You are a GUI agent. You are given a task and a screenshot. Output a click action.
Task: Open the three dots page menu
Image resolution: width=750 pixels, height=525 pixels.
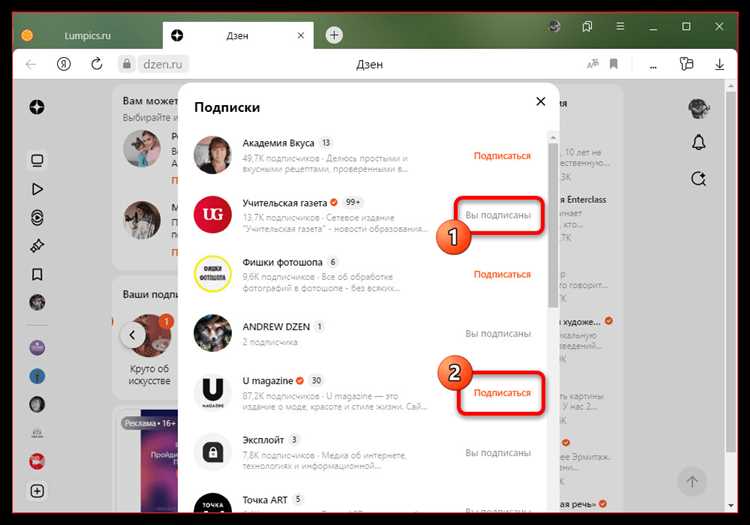(x=653, y=66)
